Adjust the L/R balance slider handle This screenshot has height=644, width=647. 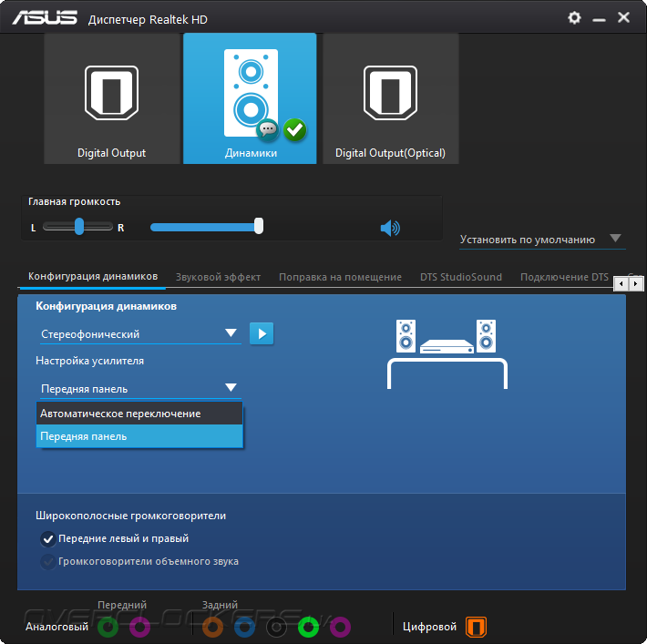click(79, 227)
